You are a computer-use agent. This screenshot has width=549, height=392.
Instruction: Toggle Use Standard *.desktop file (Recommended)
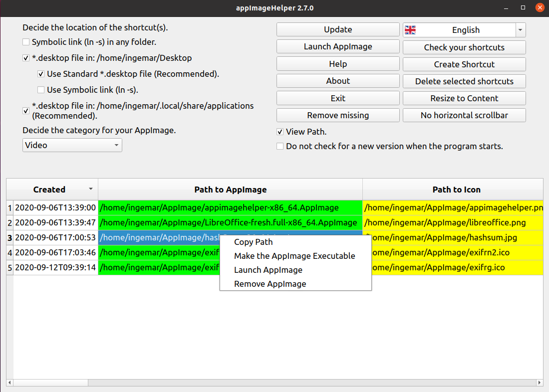click(41, 74)
